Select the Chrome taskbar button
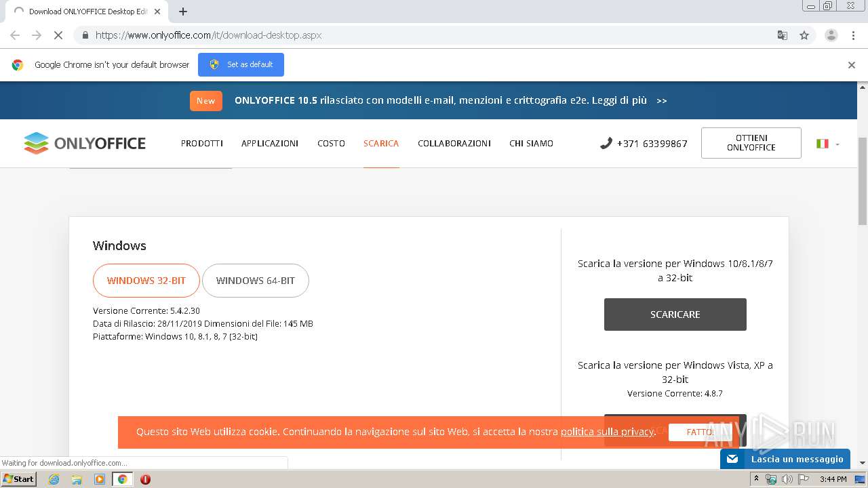This screenshot has width=868, height=488. pyautogui.click(x=122, y=479)
